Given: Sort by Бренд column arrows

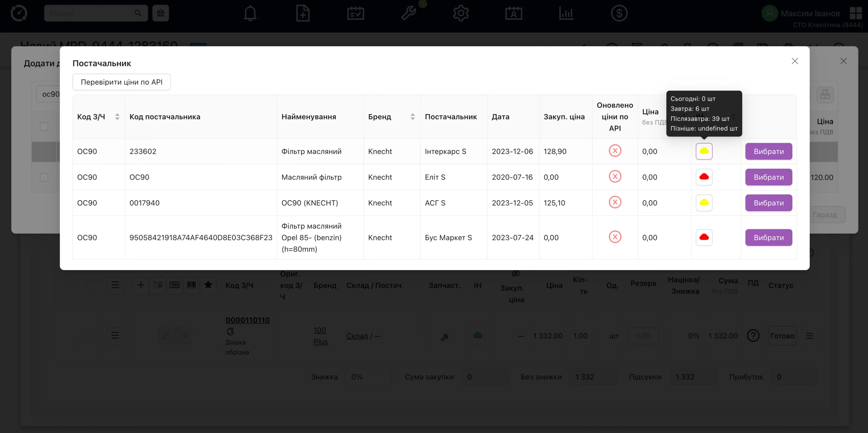Looking at the screenshot, I should click(x=412, y=117).
